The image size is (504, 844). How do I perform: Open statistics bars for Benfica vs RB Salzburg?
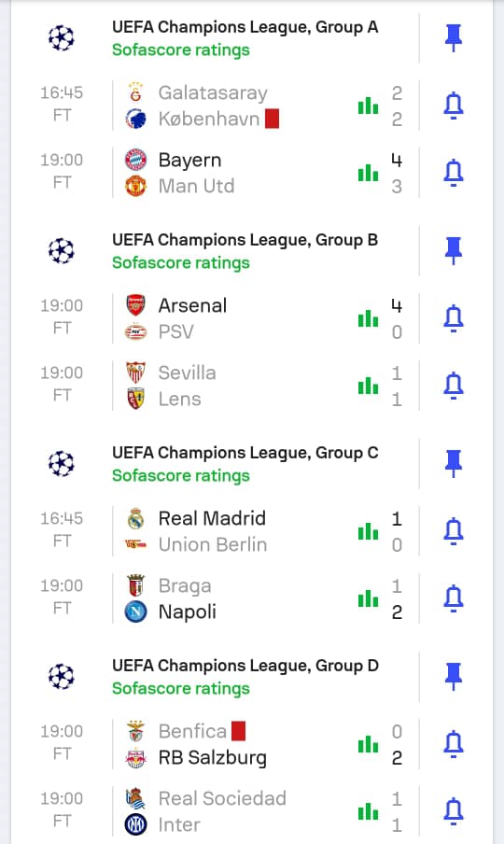(369, 744)
